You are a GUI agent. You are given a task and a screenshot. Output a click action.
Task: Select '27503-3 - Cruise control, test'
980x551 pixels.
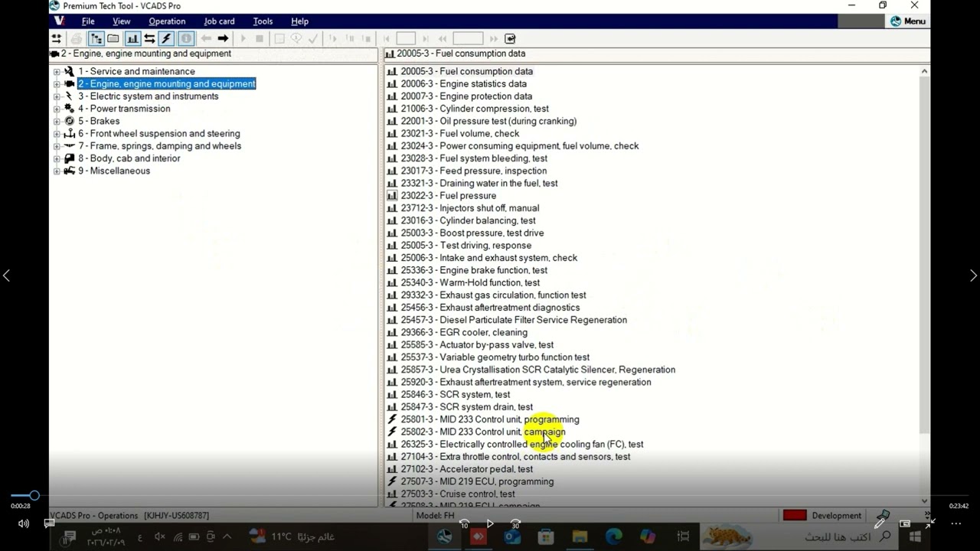click(458, 494)
